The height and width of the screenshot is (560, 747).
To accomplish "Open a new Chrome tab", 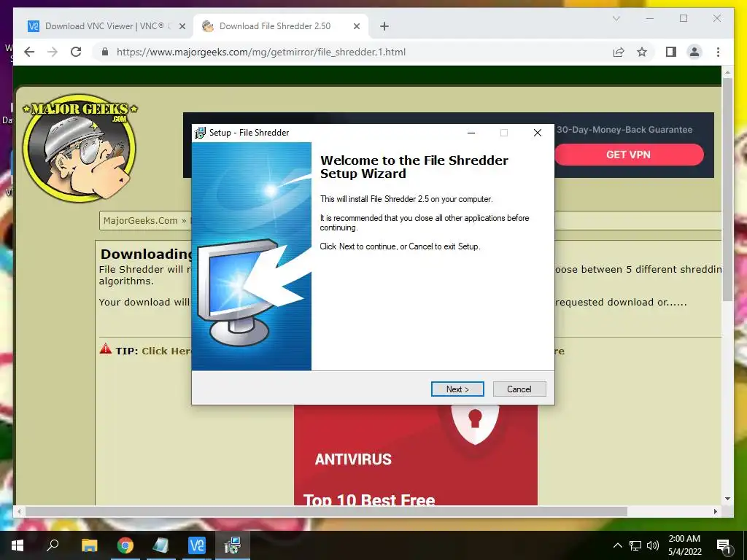I will [x=384, y=26].
